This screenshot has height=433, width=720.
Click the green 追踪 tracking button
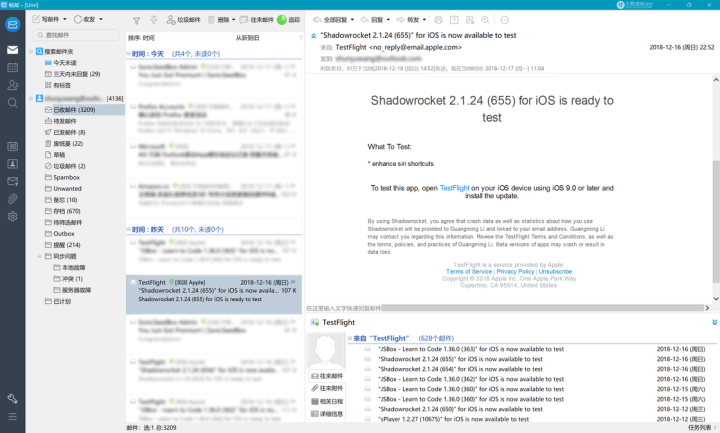(x=289, y=20)
